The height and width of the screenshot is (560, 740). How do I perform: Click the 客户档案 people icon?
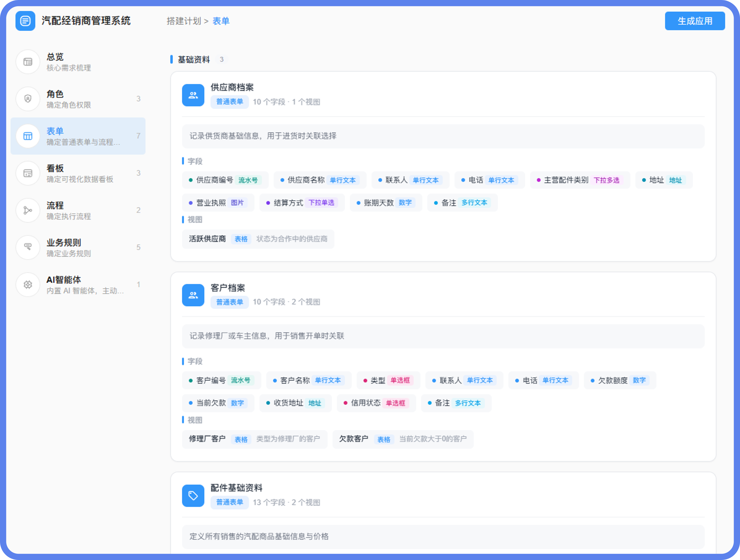point(193,295)
